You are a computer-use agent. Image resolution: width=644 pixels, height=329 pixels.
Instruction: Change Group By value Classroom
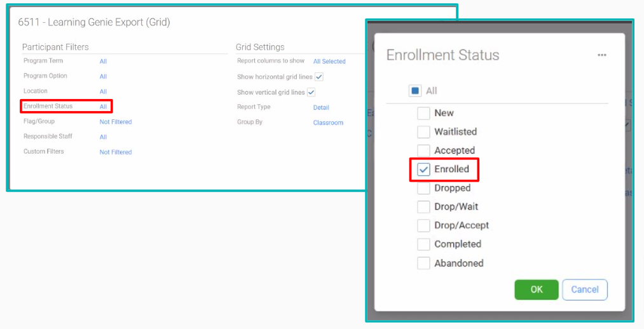tap(328, 123)
